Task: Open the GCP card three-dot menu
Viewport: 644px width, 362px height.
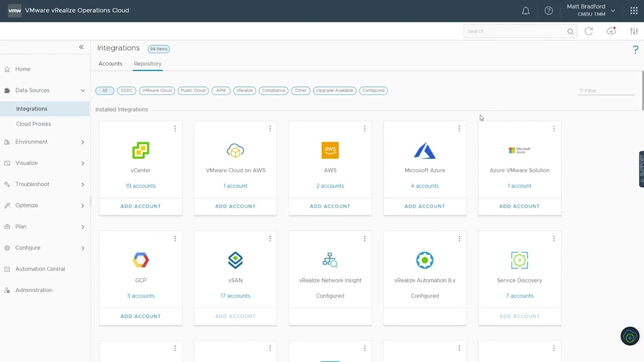Action: (x=175, y=239)
